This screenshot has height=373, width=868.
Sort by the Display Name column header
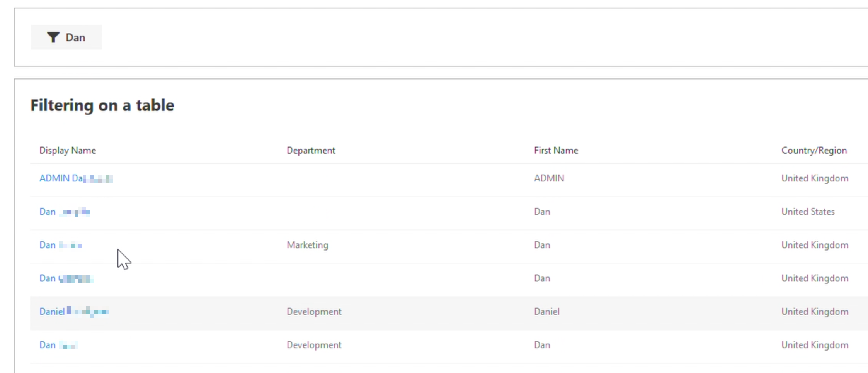tap(68, 151)
